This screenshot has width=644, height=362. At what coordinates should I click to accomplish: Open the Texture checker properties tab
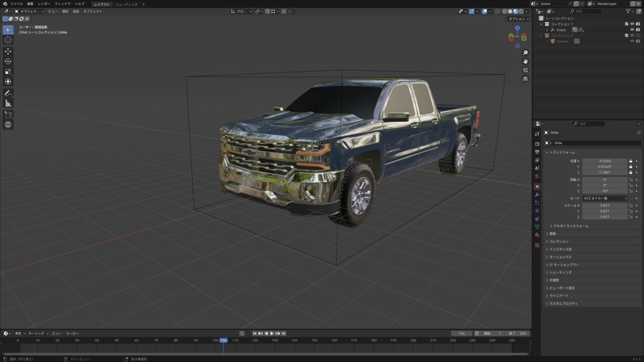point(537,245)
